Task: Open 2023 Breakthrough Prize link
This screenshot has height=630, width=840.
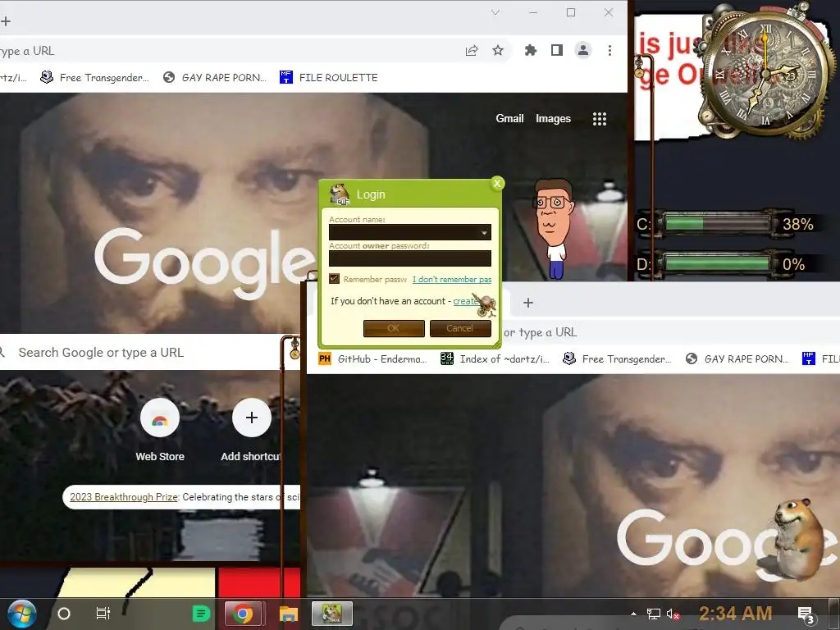Action: [124, 497]
